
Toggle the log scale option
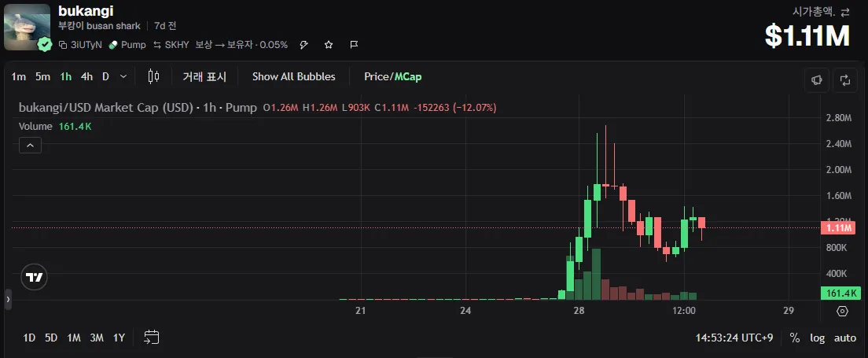click(817, 338)
